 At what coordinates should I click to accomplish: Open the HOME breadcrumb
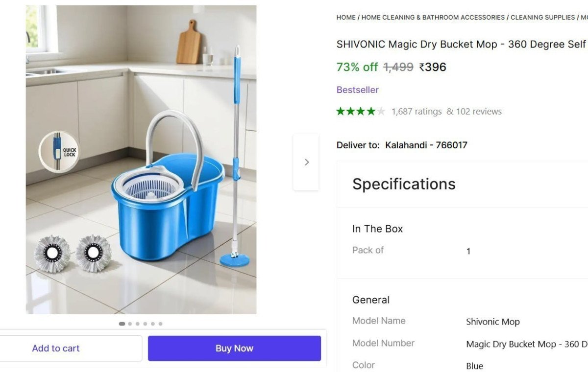(x=345, y=17)
